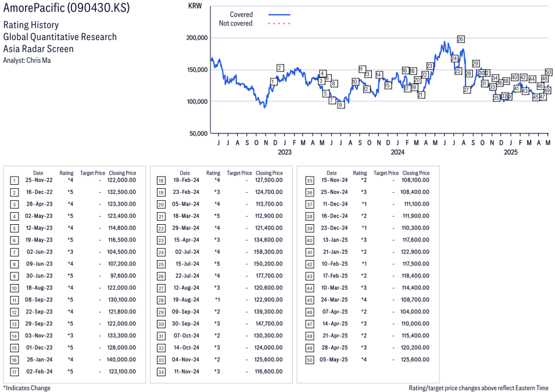This screenshot has width=555, height=392.
Task: Select chart marker 2 above the price line
Action: (280, 68)
